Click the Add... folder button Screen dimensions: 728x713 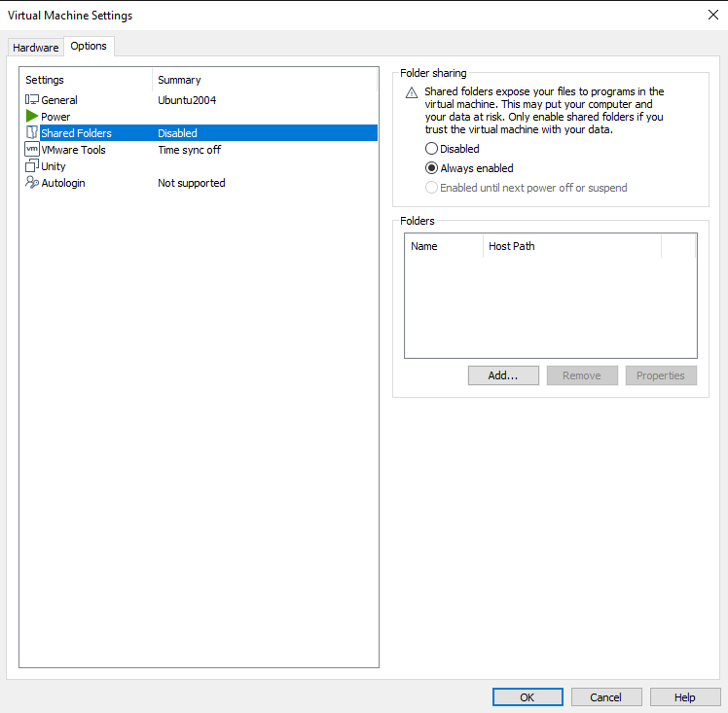point(503,375)
